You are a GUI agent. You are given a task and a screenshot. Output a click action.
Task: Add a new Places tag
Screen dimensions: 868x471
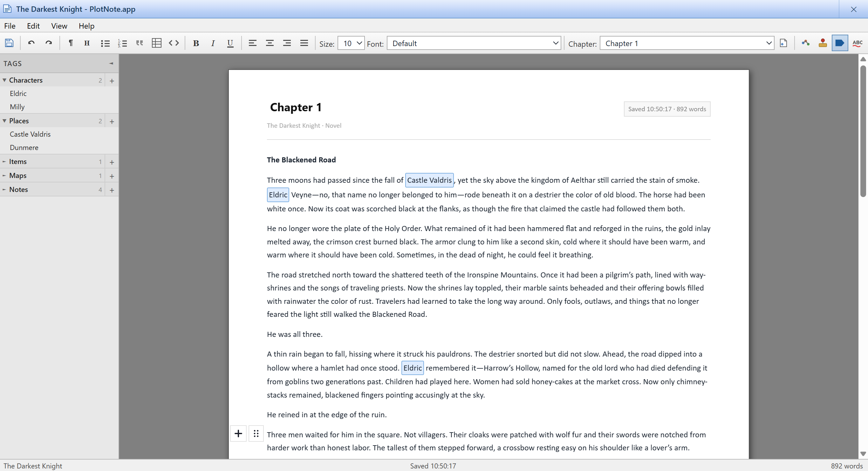[112, 121]
